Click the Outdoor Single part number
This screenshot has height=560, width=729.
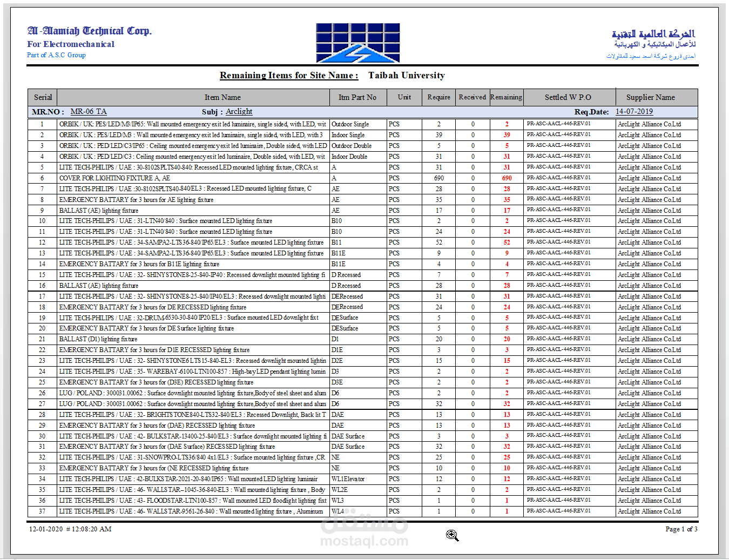(x=350, y=124)
